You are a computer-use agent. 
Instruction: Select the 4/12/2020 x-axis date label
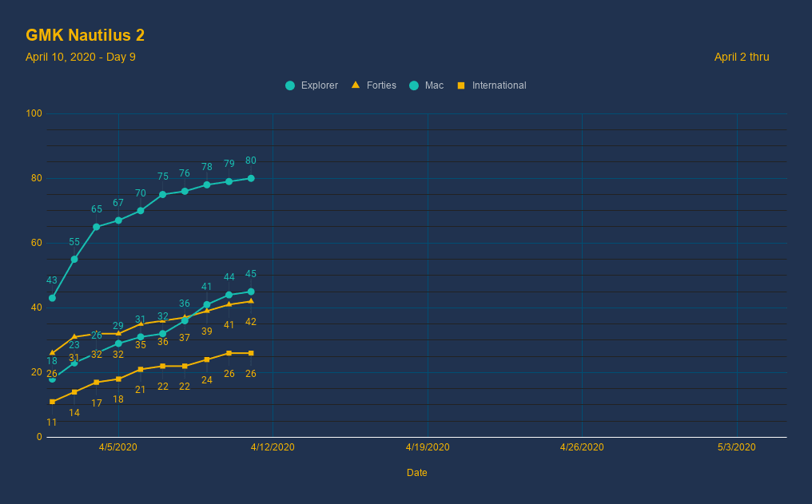(x=273, y=447)
